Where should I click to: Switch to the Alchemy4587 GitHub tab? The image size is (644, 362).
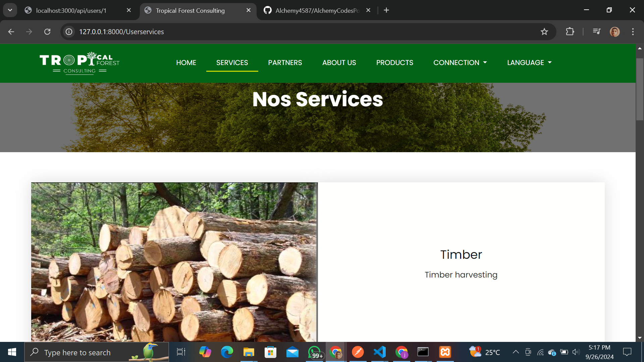tap(317, 10)
